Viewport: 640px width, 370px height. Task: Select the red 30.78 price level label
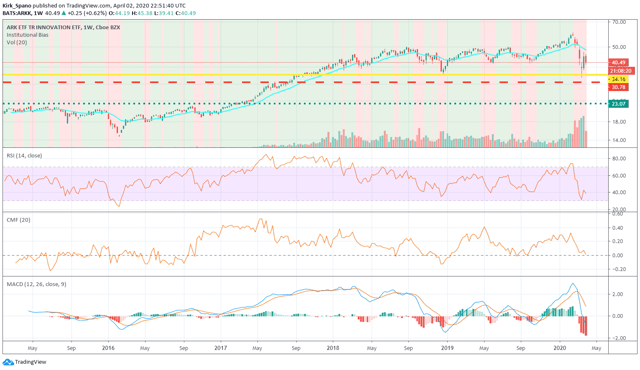[x=619, y=87]
